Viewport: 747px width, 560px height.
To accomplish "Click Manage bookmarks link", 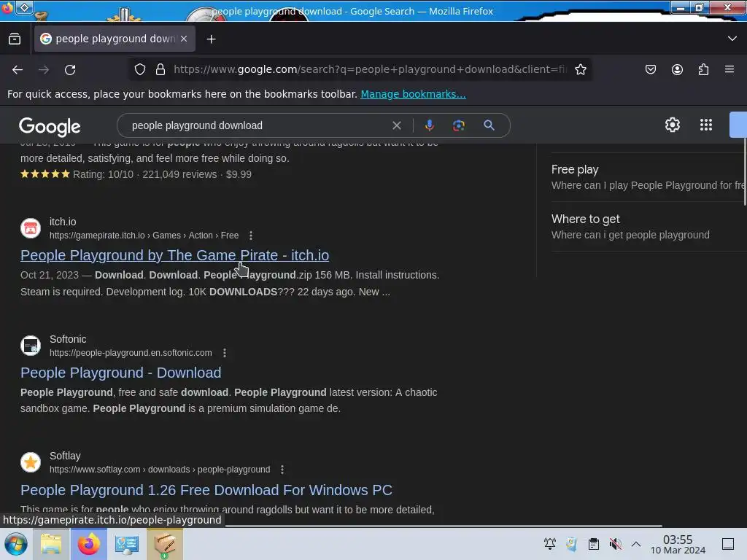I will (x=413, y=94).
